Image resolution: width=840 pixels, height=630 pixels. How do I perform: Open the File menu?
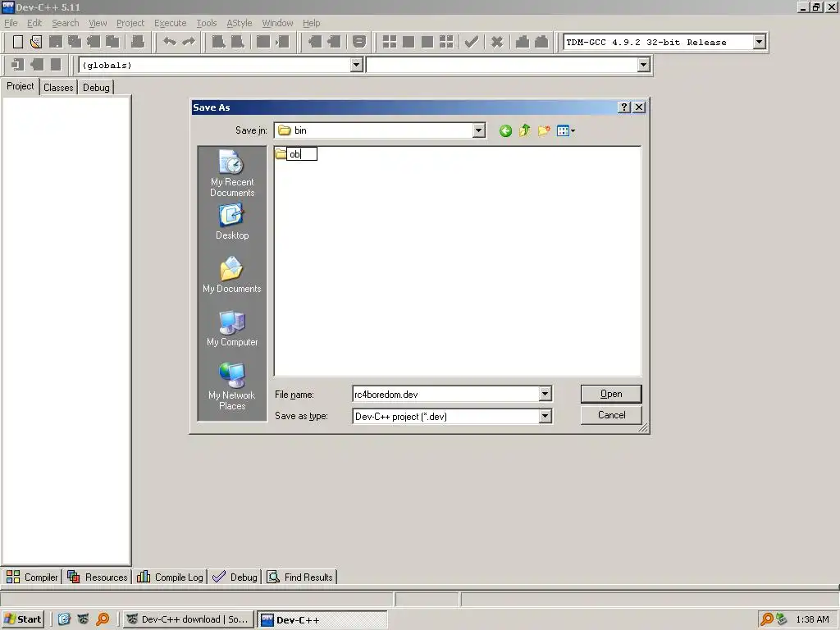coord(11,23)
